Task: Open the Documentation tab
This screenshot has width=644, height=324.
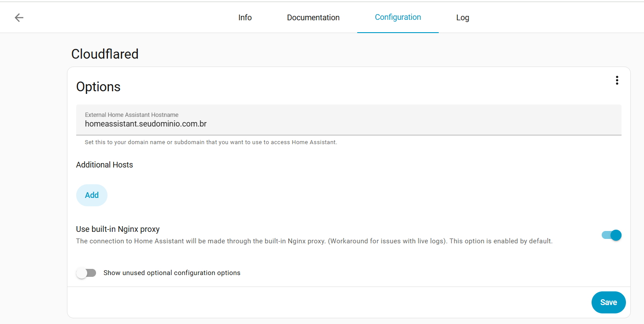Action: click(x=313, y=17)
